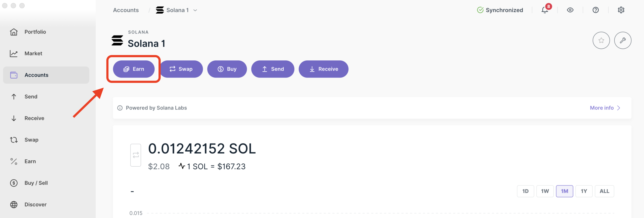The height and width of the screenshot is (218, 644).
Task: Click the Market chart icon in sidebar
Action: click(14, 54)
